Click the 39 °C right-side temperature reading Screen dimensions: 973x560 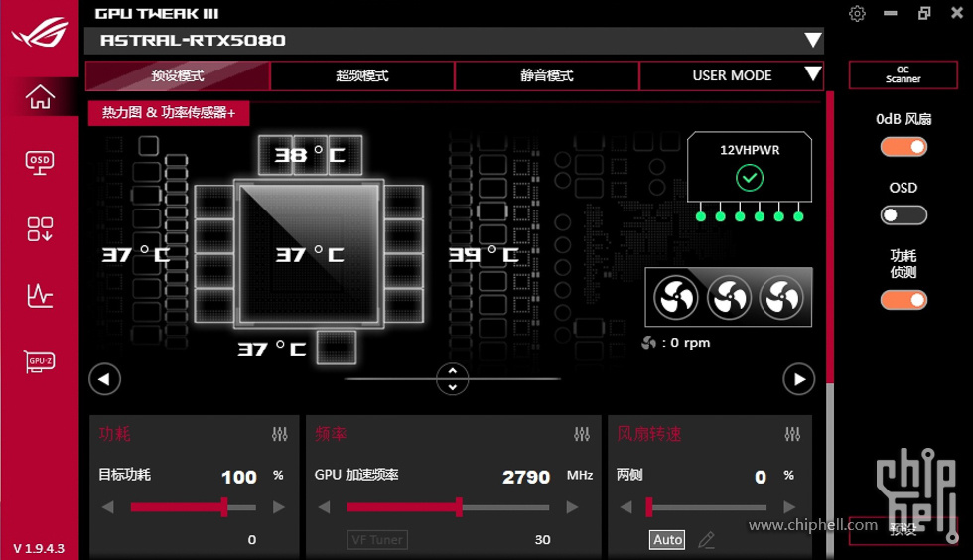click(x=485, y=254)
